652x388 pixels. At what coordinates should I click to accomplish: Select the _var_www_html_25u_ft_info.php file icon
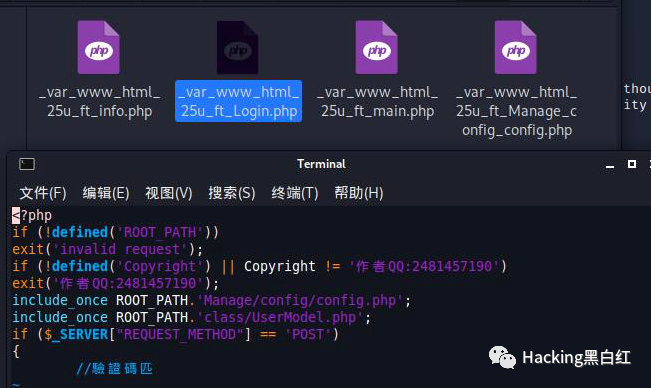pyautogui.click(x=99, y=47)
